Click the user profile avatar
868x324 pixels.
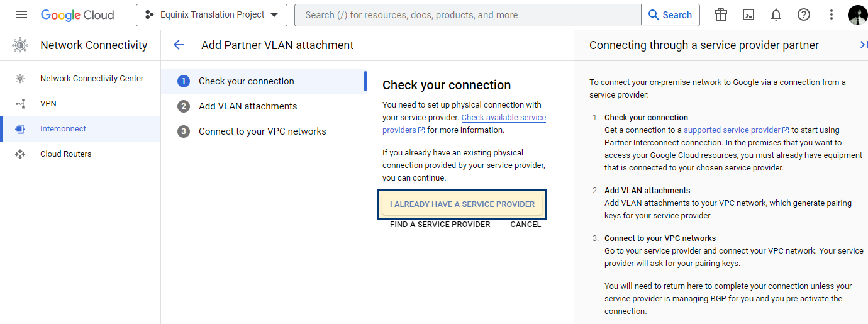(x=857, y=15)
